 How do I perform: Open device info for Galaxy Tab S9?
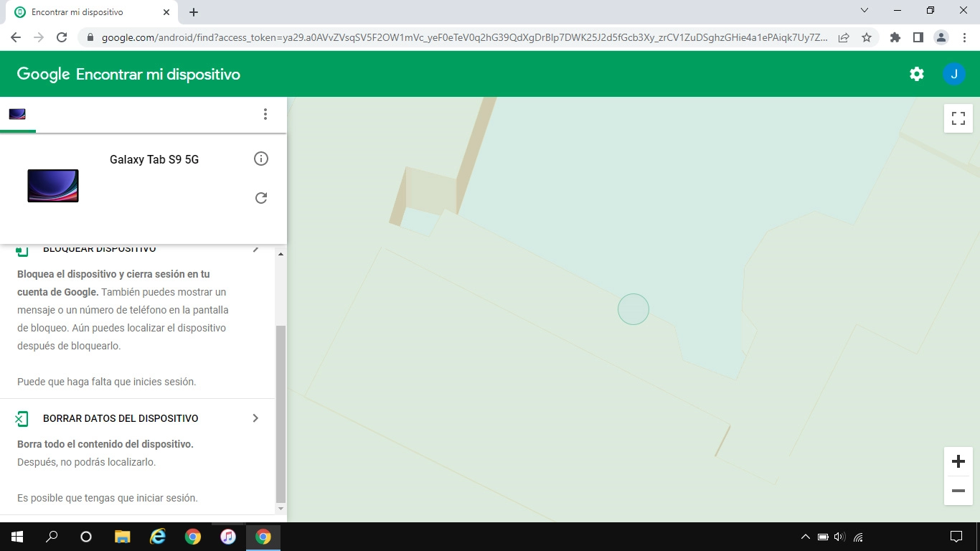[x=261, y=159]
